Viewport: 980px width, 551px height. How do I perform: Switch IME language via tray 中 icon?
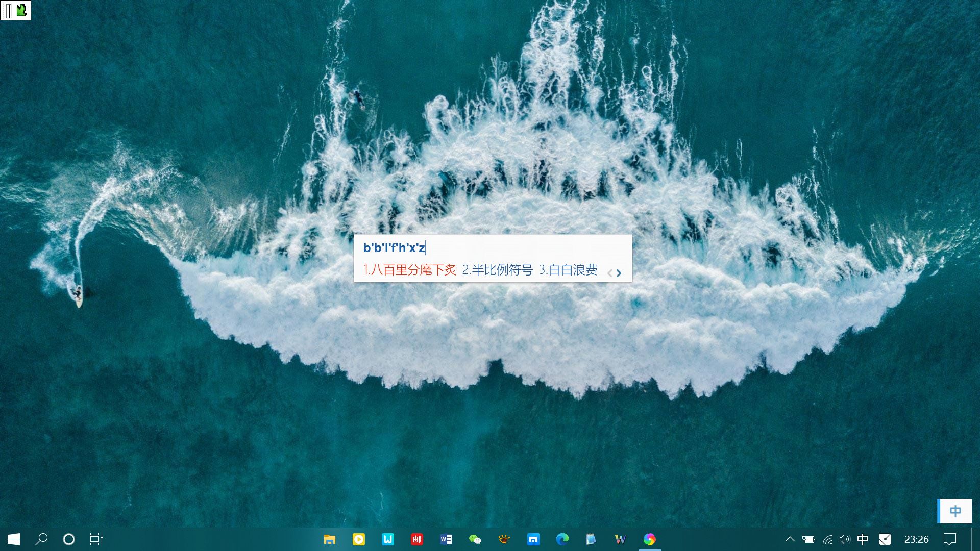[863, 539]
